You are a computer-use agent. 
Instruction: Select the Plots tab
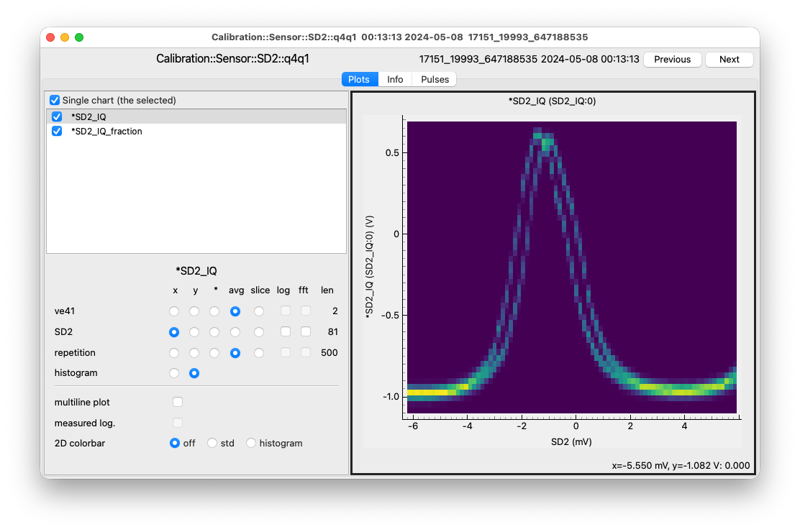tap(359, 79)
